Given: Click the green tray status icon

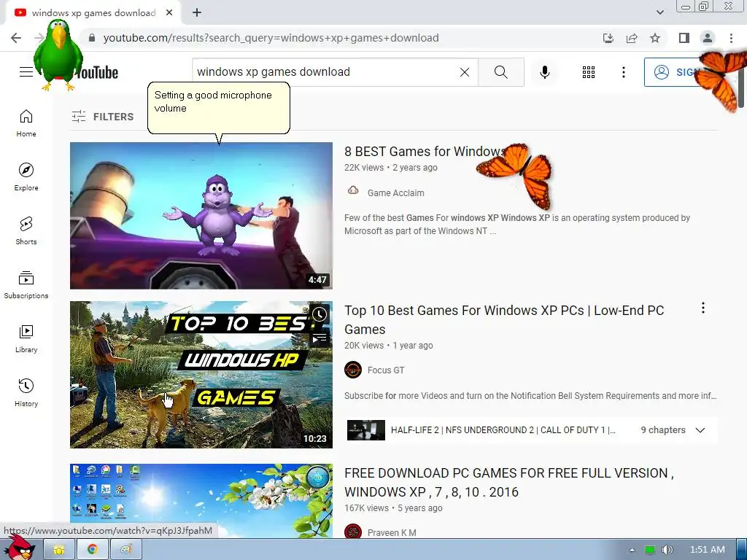Looking at the screenshot, I should click(x=650, y=550).
